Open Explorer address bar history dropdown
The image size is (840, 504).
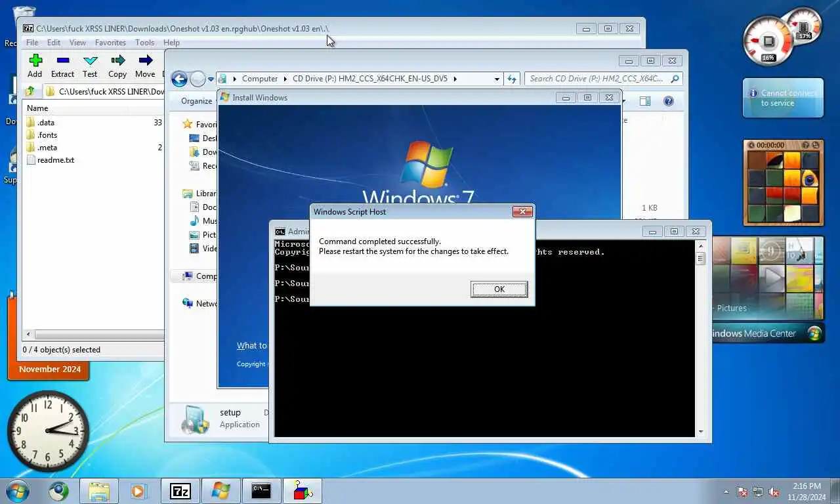coord(497,79)
